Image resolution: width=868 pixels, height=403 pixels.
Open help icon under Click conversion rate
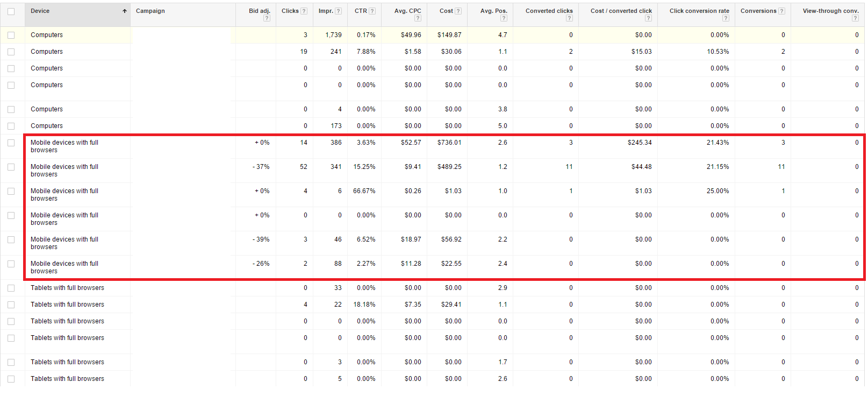point(726,18)
